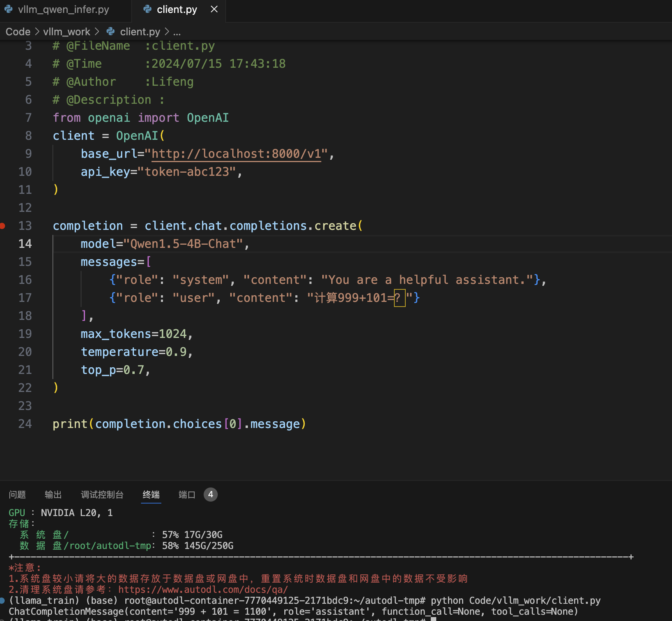Select the 终端 panel tab
672x621 pixels.
coord(151,495)
